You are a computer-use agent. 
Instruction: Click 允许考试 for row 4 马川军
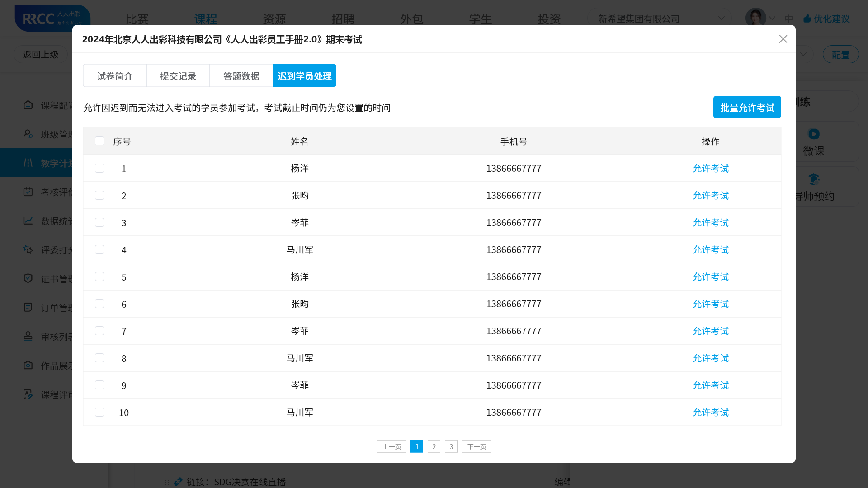(711, 249)
